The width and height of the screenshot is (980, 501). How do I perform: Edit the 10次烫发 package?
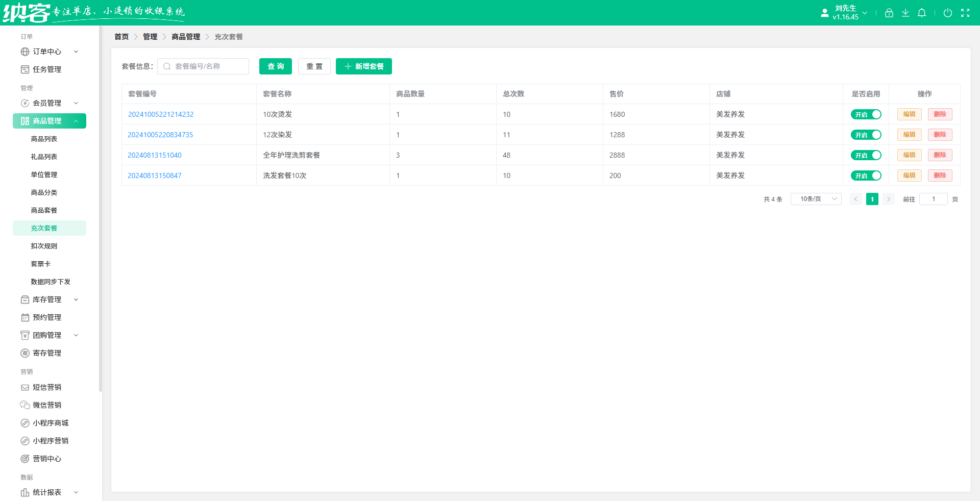pyautogui.click(x=909, y=114)
